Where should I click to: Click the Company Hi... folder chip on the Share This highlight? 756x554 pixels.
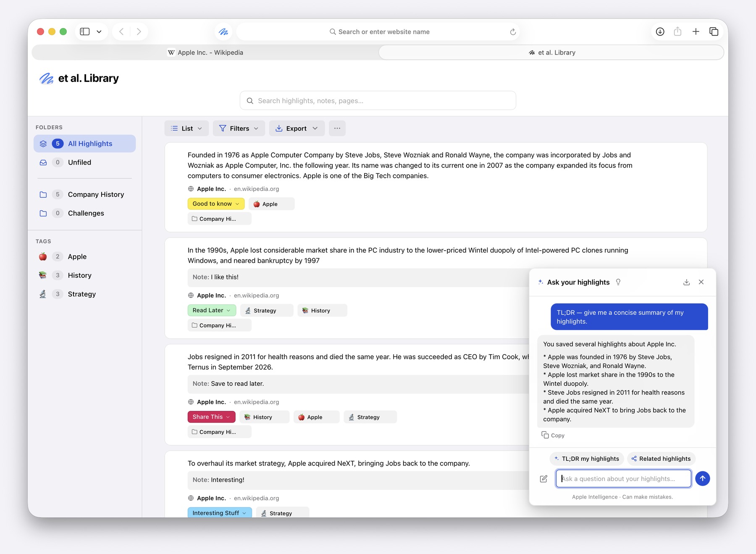coord(219,432)
